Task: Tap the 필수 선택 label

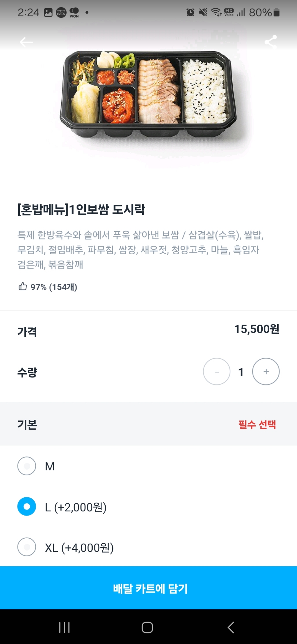Action: [x=257, y=424]
